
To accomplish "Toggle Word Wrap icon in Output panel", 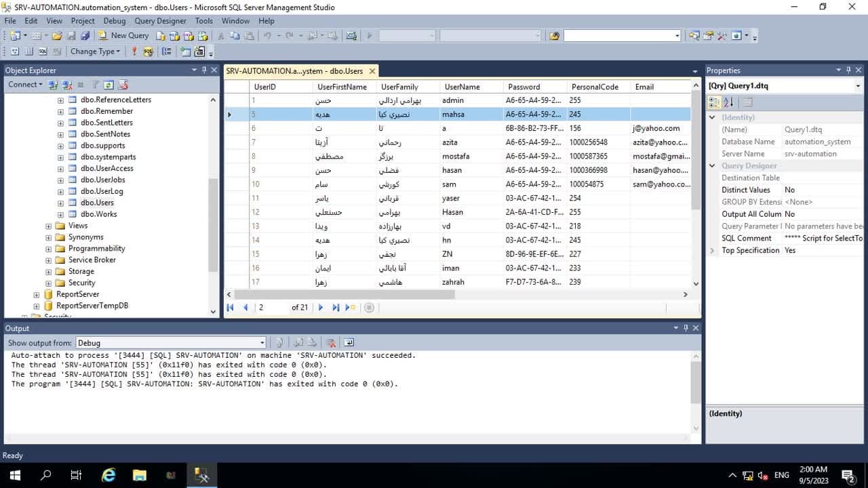I will pos(349,343).
